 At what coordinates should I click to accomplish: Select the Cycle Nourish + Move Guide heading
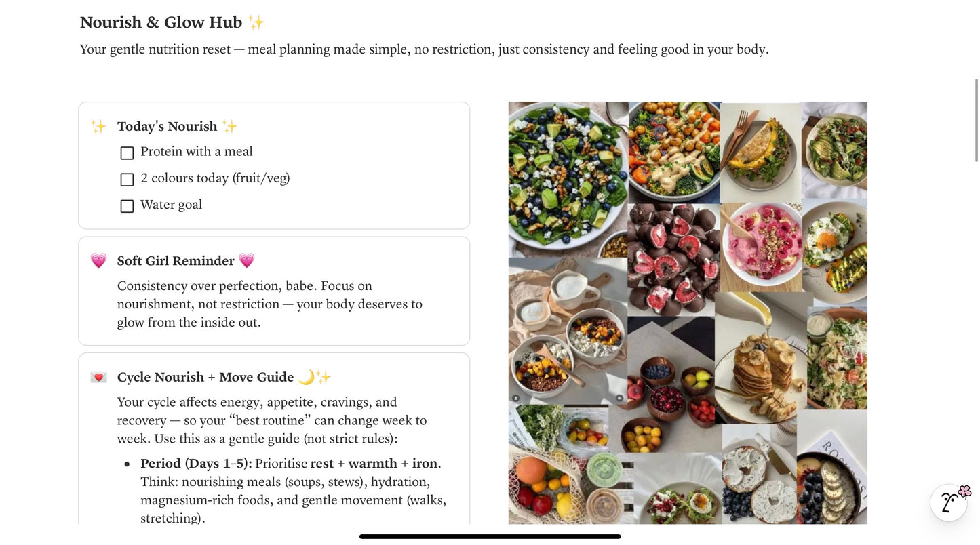[205, 377]
